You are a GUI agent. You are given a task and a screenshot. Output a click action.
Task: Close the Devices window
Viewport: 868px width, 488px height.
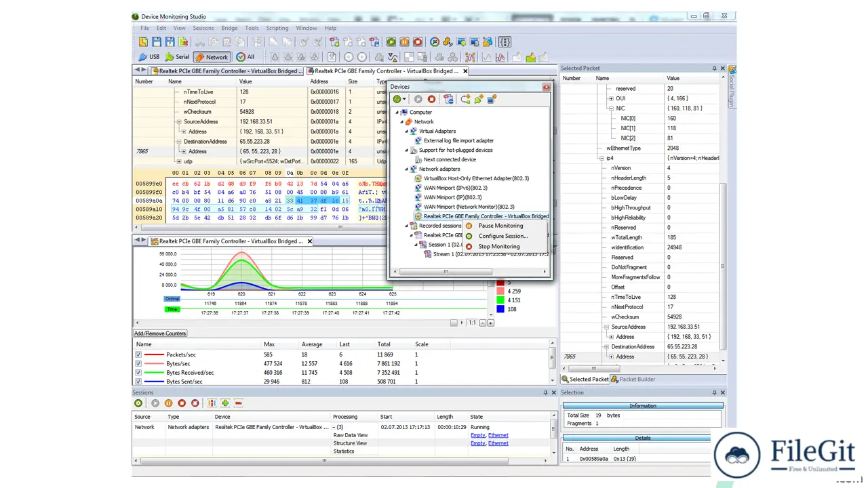547,87
